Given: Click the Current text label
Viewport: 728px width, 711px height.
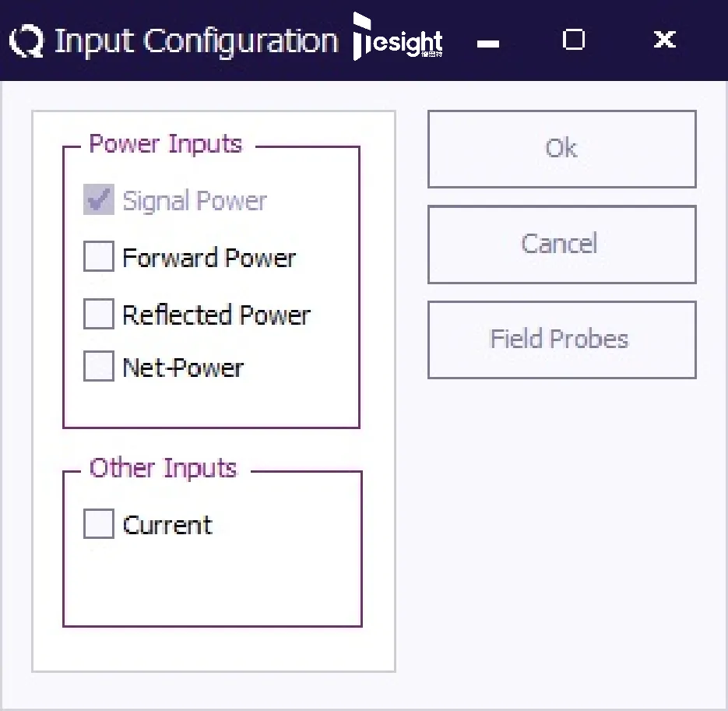Looking at the screenshot, I should coord(167,525).
